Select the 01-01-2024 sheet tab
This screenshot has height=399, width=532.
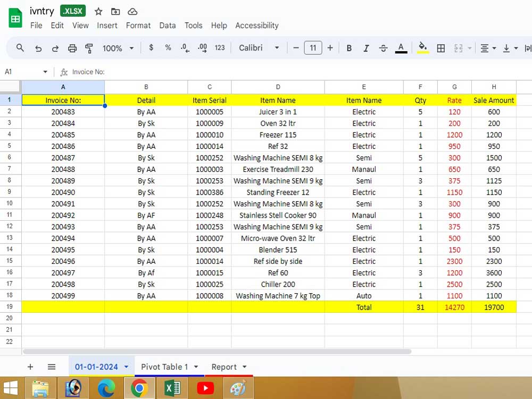[96, 367]
